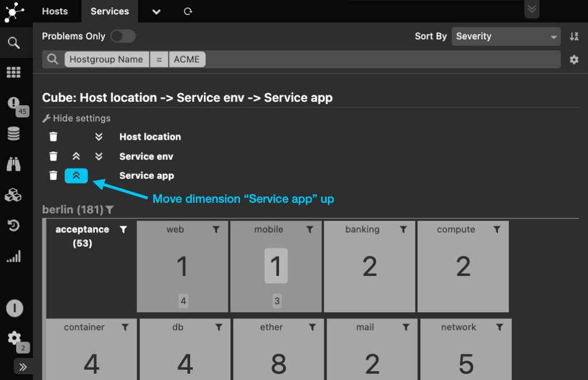
Task: Click the Hide settings link
Action: click(x=76, y=118)
